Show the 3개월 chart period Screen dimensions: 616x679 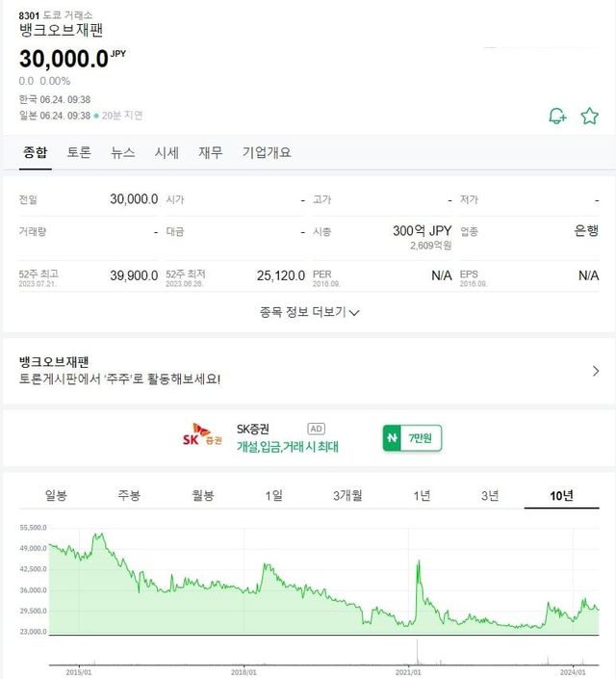click(x=347, y=495)
